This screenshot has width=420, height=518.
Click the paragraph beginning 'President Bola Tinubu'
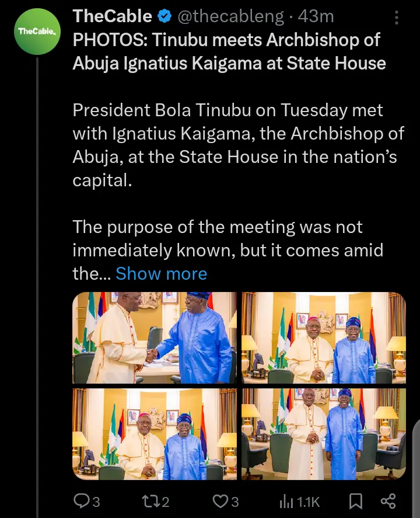238,144
